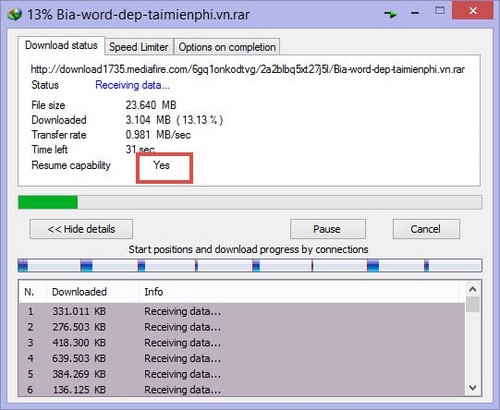This screenshot has width=500, height=410.
Task: Close the download window
Action: [x=472, y=11]
